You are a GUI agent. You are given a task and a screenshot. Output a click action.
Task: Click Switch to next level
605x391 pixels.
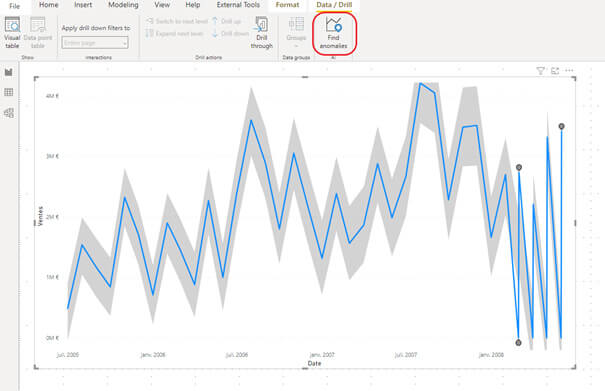pyautogui.click(x=177, y=21)
